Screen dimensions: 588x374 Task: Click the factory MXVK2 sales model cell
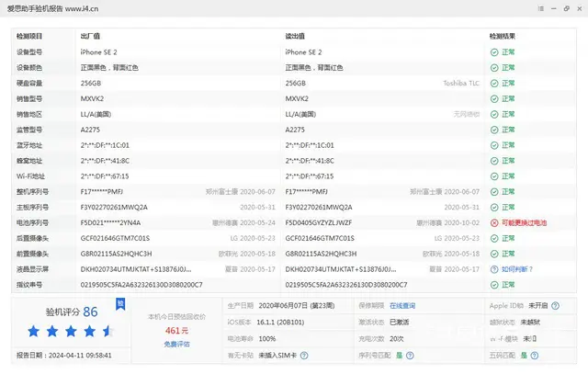pyautogui.click(x=92, y=98)
